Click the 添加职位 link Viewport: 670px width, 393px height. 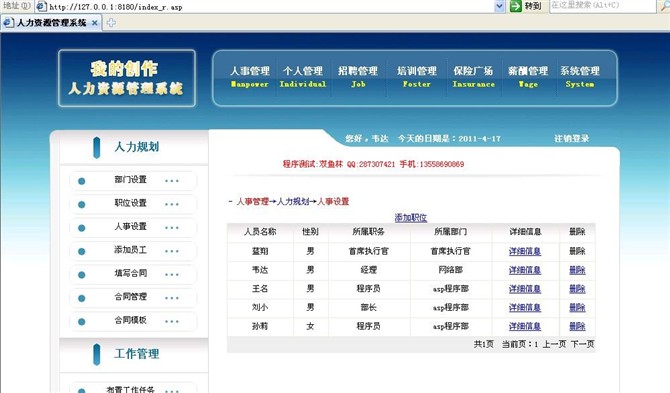tap(411, 217)
